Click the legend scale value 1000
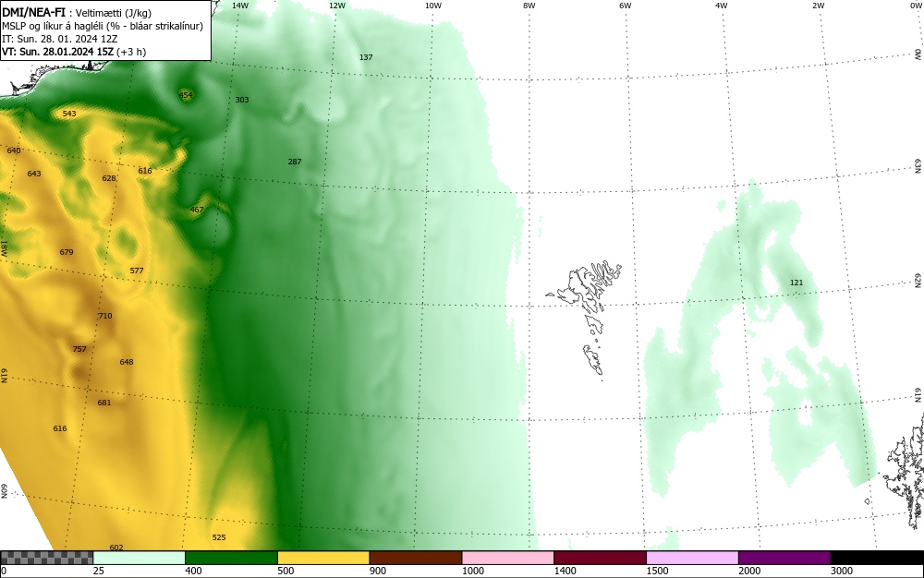This screenshot has height=578, width=924. [472, 571]
